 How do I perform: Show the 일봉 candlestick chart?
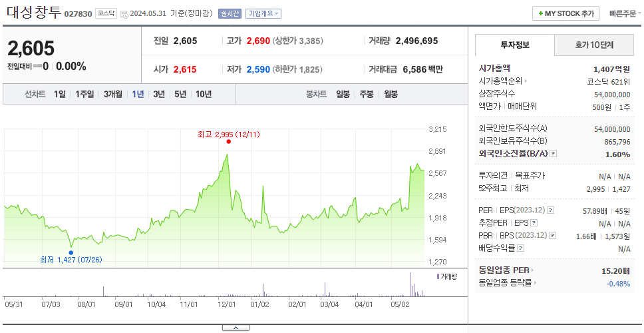[343, 94]
